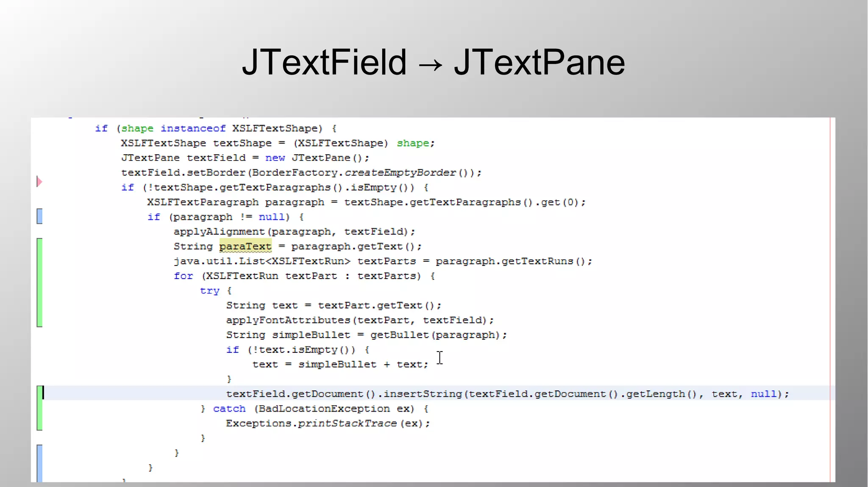Click 'String text = textPart.getText();' line
Screen dimensions: 868x487
click(x=334, y=305)
